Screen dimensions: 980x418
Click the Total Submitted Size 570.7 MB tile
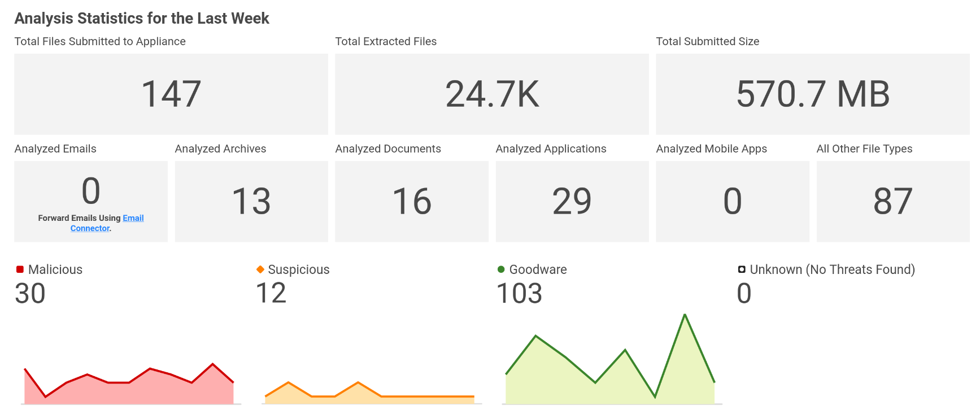pos(812,94)
